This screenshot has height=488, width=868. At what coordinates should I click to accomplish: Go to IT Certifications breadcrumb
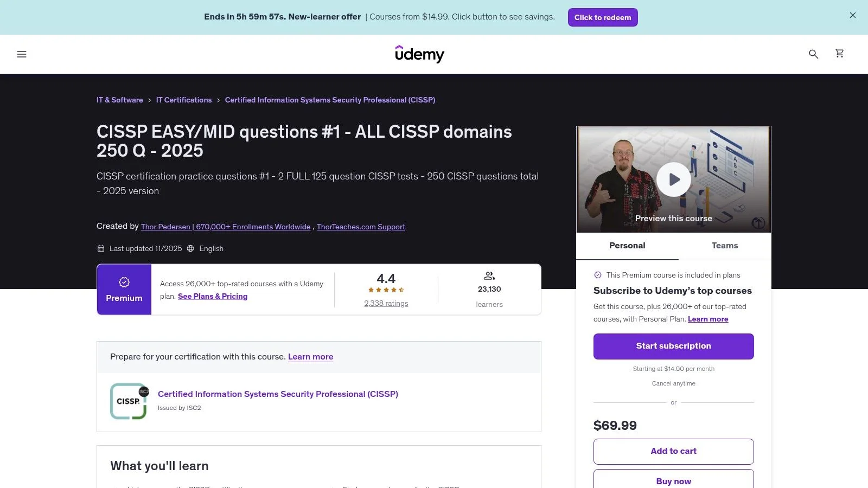click(x=184, y=100)
